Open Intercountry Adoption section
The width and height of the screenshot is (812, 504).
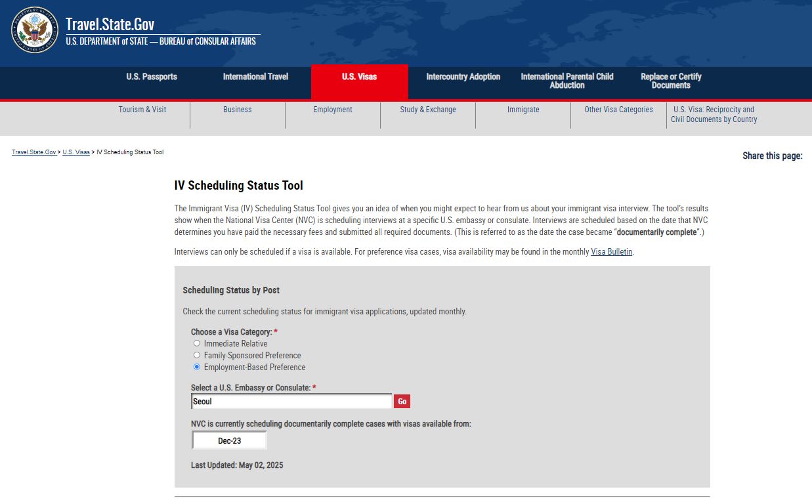[463, 77]
